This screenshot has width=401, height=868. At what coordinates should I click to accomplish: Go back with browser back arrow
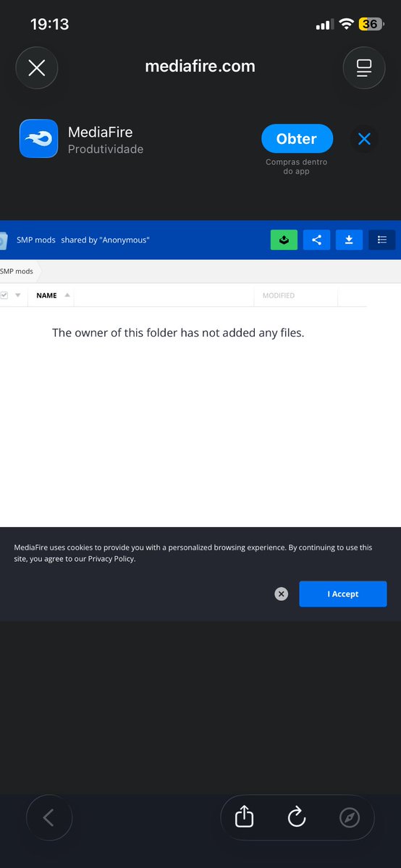(48, 817)
